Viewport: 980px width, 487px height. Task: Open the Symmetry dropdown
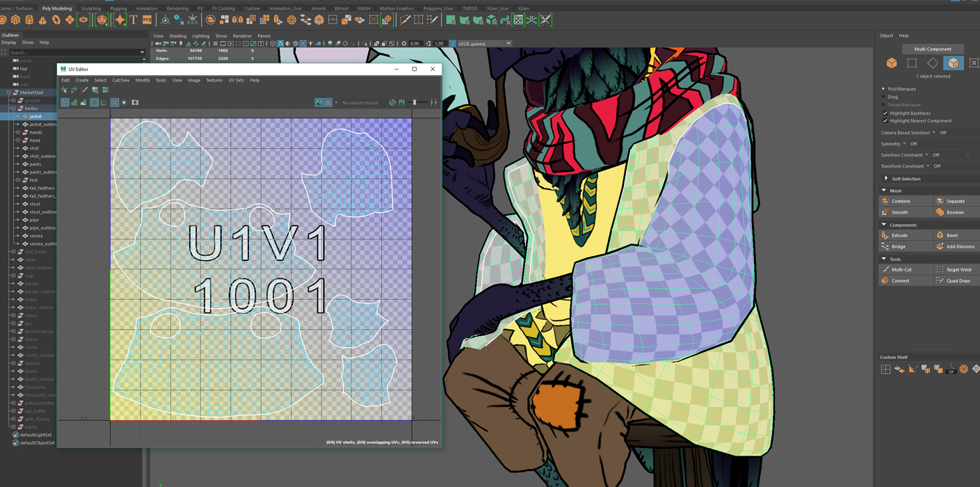904,144
